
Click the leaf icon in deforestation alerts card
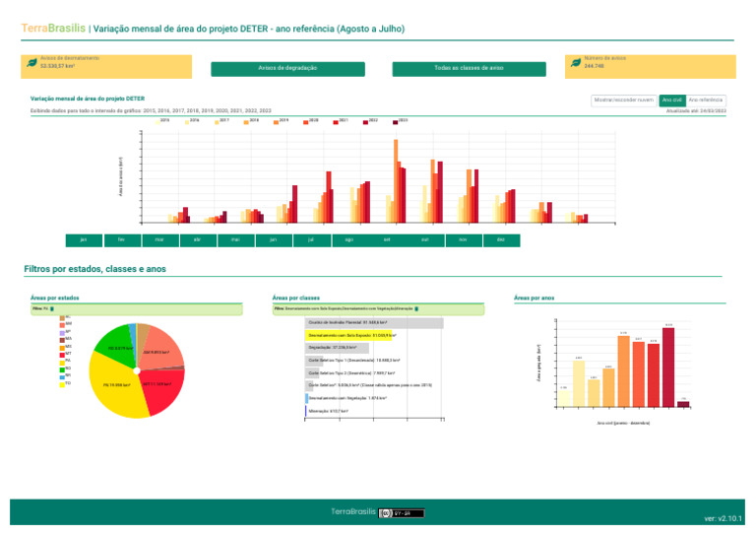pos(31,63)
